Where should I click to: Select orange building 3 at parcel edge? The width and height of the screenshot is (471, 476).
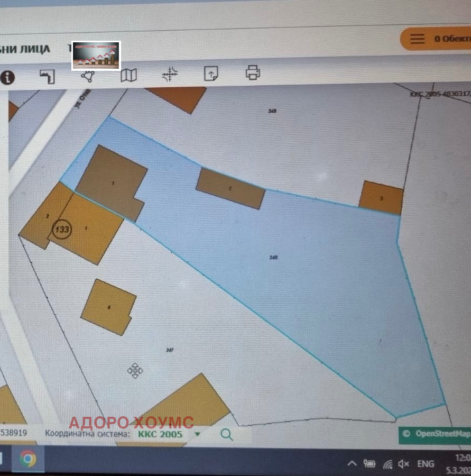coord(381,197)
